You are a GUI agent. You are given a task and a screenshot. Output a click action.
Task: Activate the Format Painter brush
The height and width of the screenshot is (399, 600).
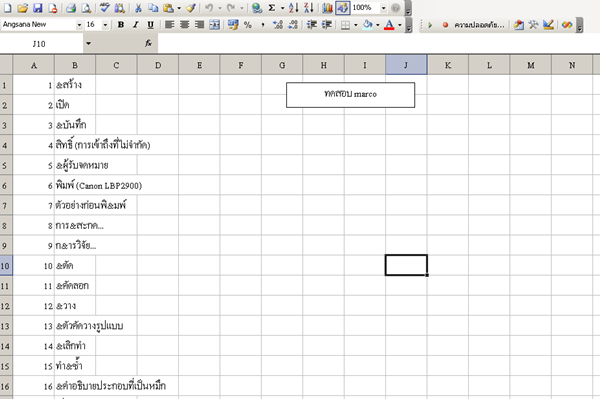pos(191,8)
